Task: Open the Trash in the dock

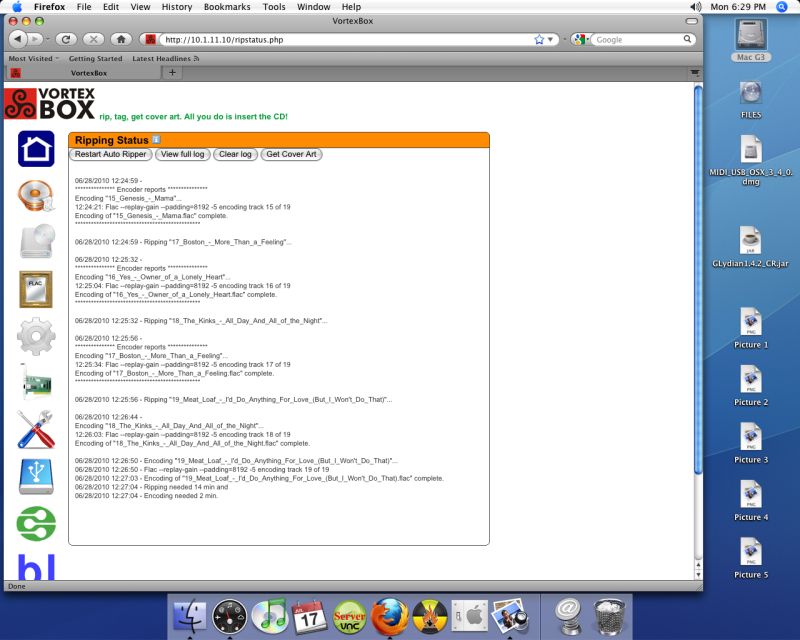Action: [x=608, y=617]
